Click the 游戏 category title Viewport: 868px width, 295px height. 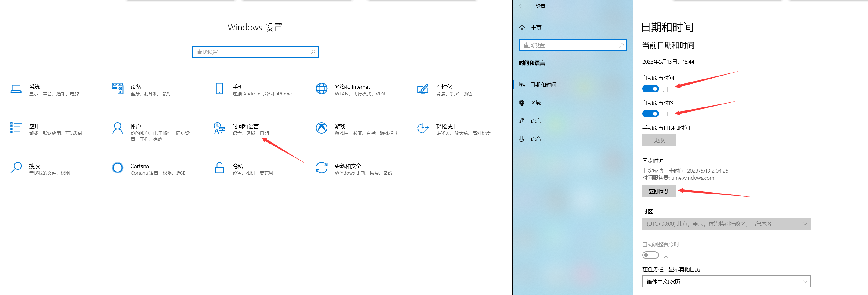(x=340, y=126)
